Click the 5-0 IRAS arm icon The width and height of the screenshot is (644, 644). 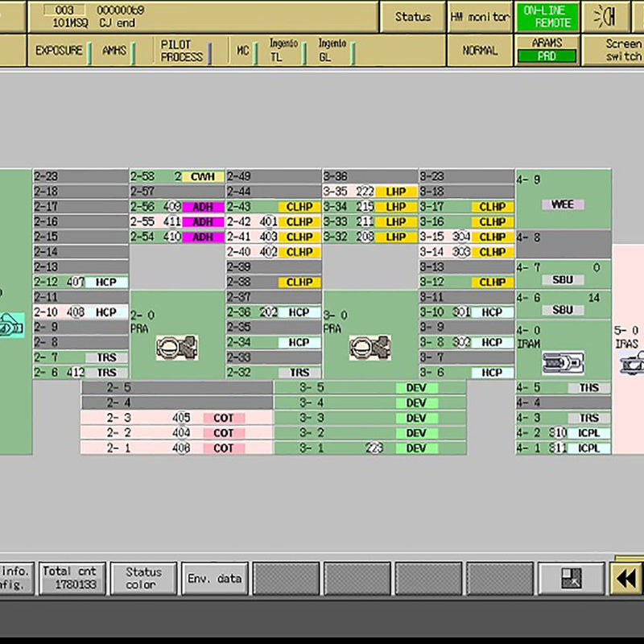[x=632, y=363]
